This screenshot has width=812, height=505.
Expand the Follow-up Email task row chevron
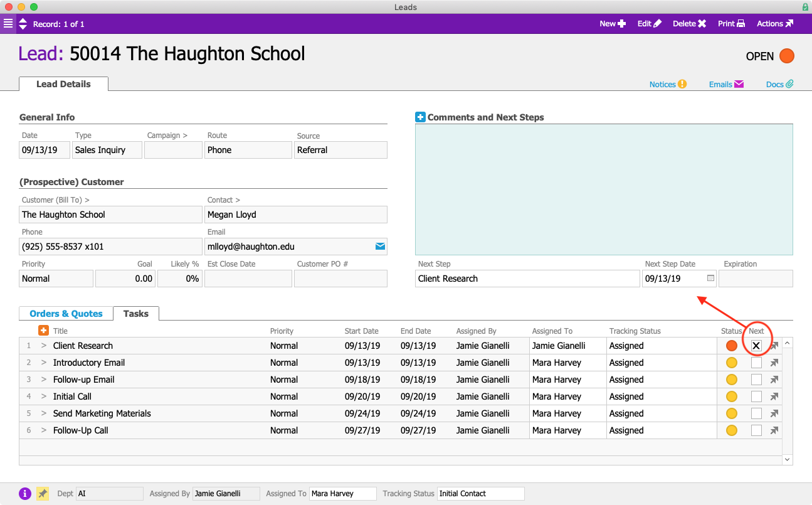pos(44,380)
